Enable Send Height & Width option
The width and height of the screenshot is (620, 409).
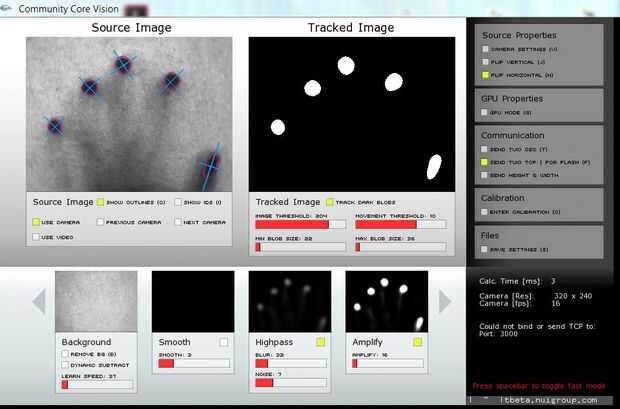tap(484, 175)
